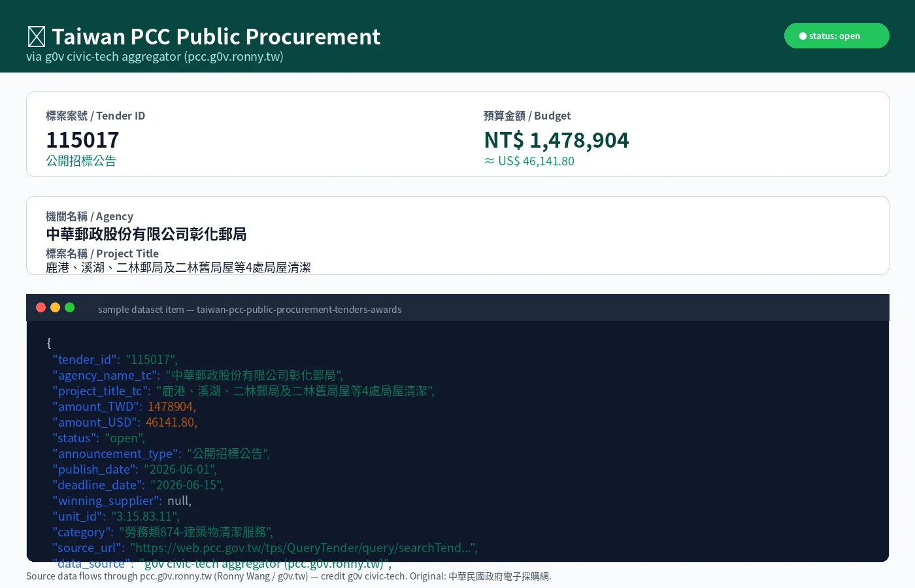915x588 pixels.
Task: Click the "announcement_type" JSON line
Action: pos(161,453)
